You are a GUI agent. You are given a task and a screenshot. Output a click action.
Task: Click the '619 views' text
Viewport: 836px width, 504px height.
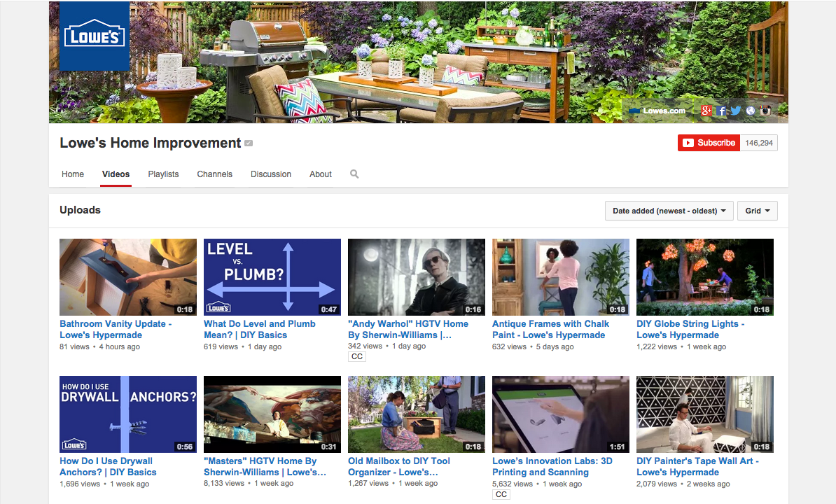tap(221, 346)
